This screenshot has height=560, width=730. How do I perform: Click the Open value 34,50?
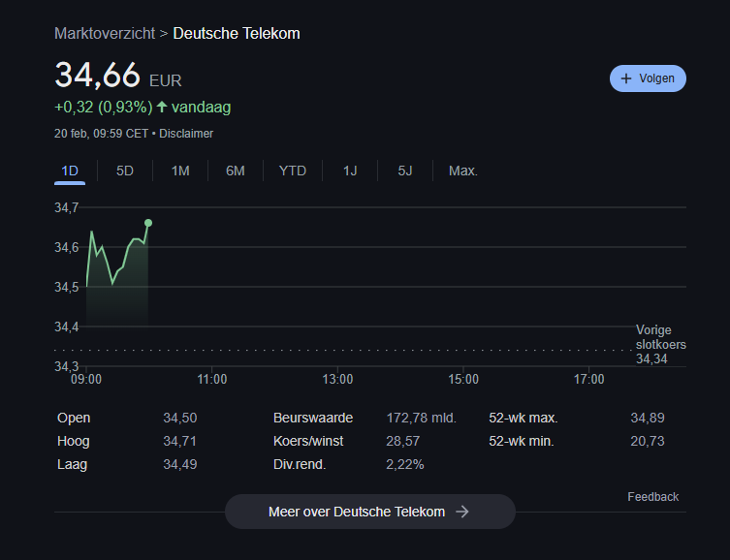coord(180,419)
